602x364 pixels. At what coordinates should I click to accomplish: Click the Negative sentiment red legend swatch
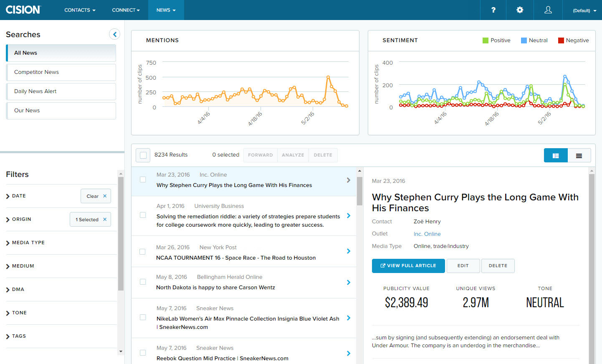561,40
